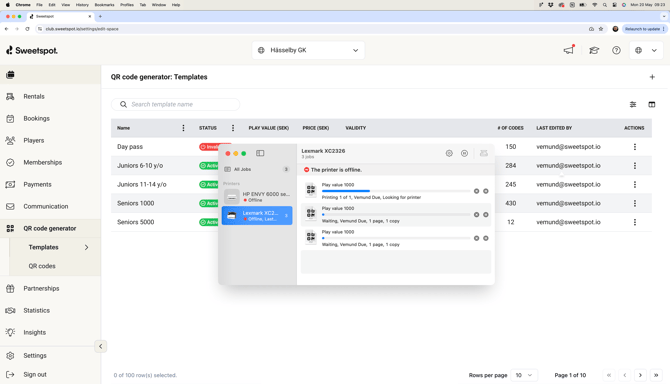
Task: Open Memberships in the sidebar
Action: click(42, 162)
